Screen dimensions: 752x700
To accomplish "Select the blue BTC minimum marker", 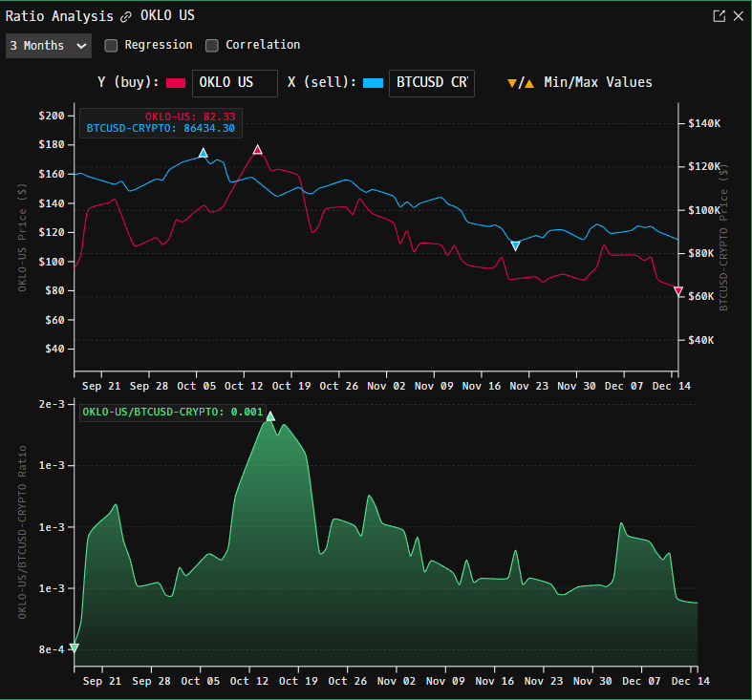I will pyautogui.click(x=516, y=246).
